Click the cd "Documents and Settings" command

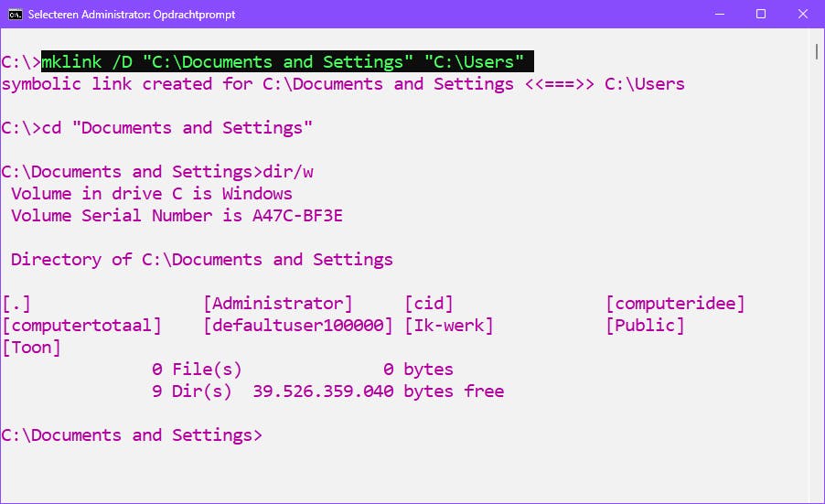[x=177, y=128]
